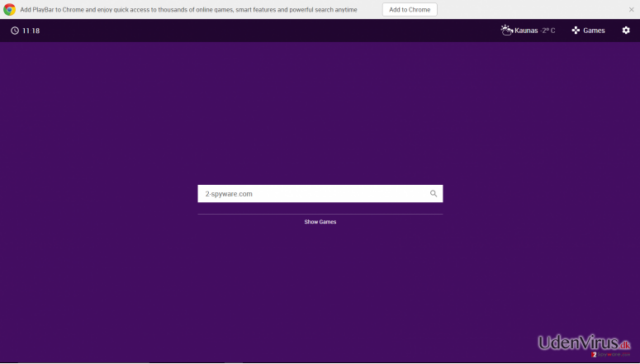This screenshot has height=364, width=640.
Task: Open the settings gear icon
Action: click(626, 30)
